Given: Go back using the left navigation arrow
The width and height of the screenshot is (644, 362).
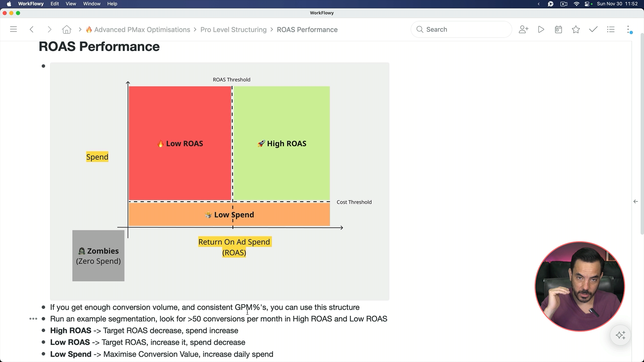Looking at the screenshot, I should [32, 29].
